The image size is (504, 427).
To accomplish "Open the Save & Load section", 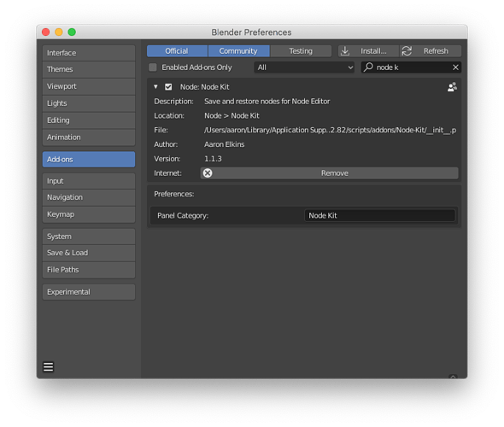I will pos(89,253).
